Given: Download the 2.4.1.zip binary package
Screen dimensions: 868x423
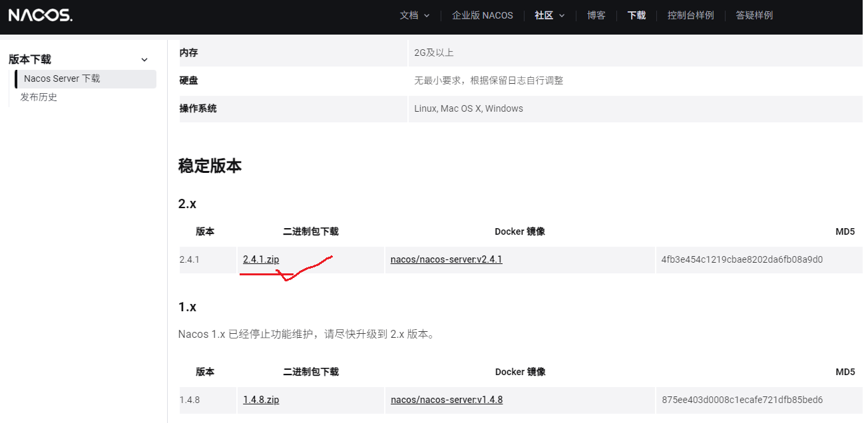Looking at the screenshot, I should click(261, 259).
